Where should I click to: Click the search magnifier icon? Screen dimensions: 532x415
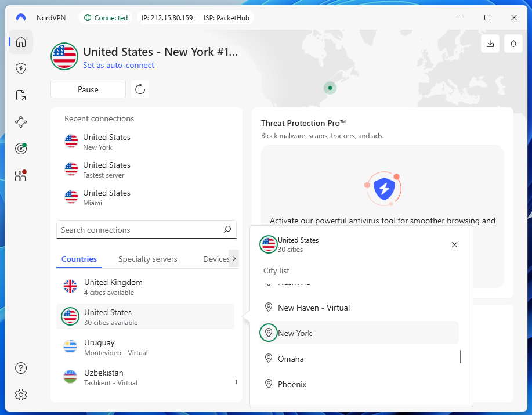[x=227, y=229]
